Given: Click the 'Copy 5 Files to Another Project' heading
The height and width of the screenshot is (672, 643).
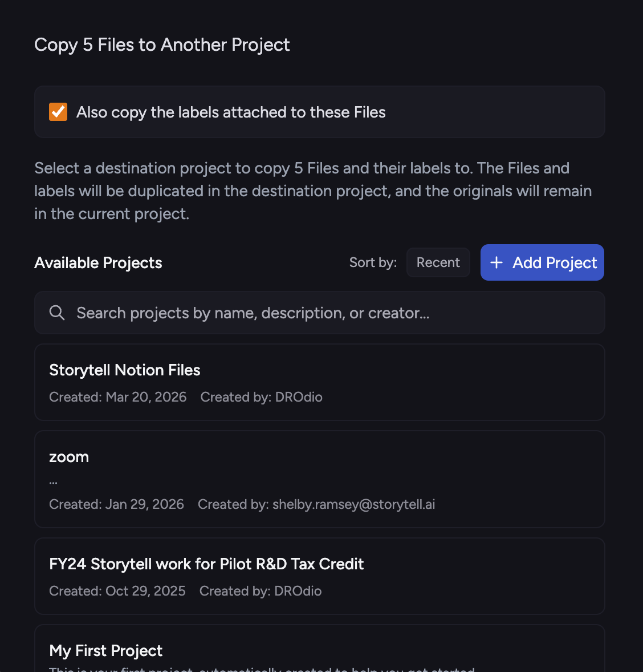Looking at the screenshot, I should click(162, 45).
